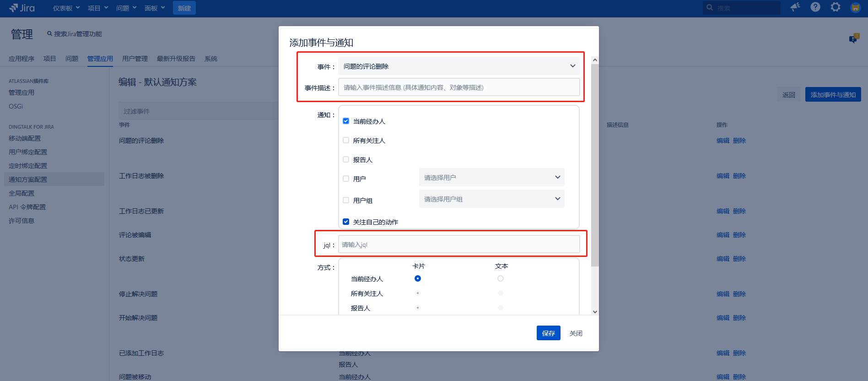The width and height of the screenshot is (868, 381).
Task: Click the Jira logo icon
Action: pos(14,8)
